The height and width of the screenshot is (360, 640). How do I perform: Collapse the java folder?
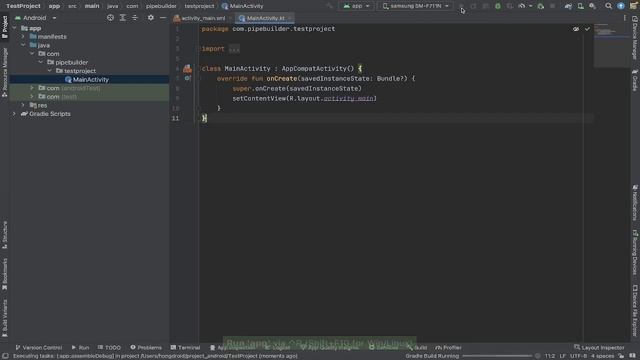pos(23,45)
